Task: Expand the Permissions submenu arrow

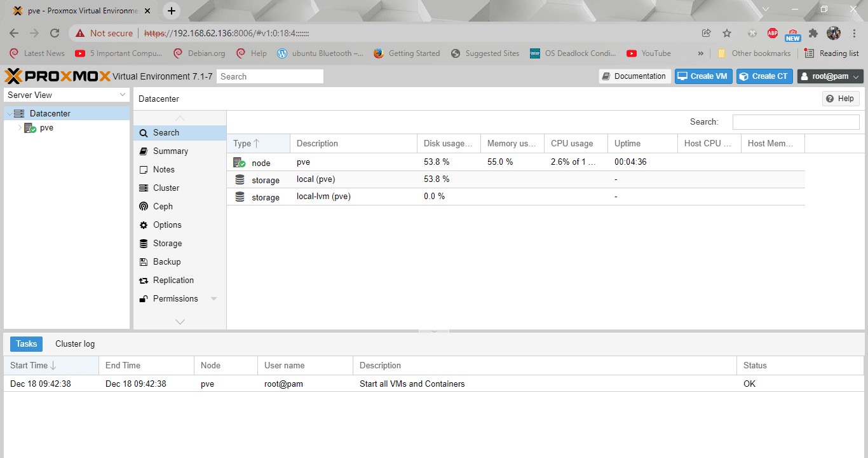Action: point(214,298)
